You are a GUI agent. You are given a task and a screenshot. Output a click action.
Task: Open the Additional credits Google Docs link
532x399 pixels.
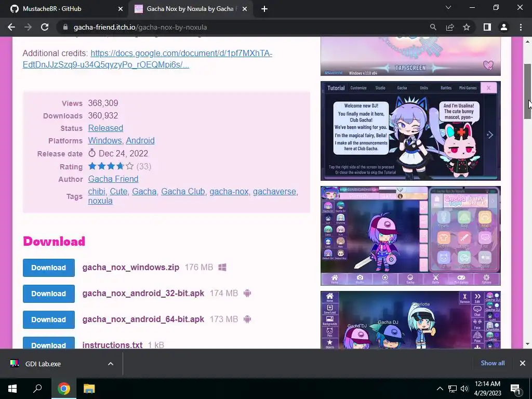147,59
